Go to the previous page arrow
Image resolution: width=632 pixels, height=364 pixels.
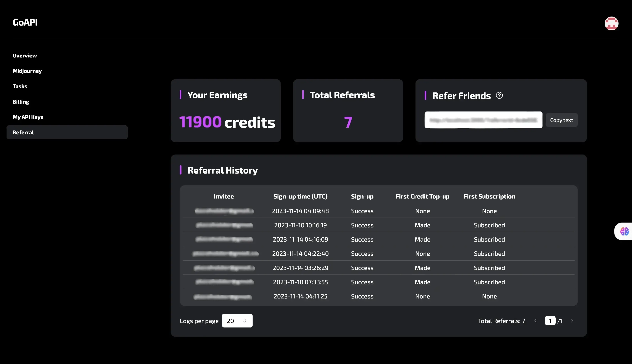coord(535,321)
